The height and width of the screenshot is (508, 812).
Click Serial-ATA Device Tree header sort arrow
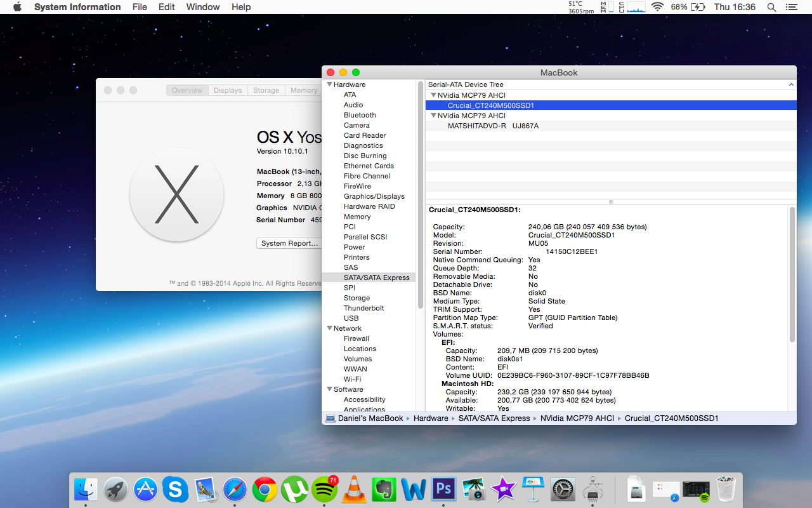pyautogui.click(x=790, y=84)
